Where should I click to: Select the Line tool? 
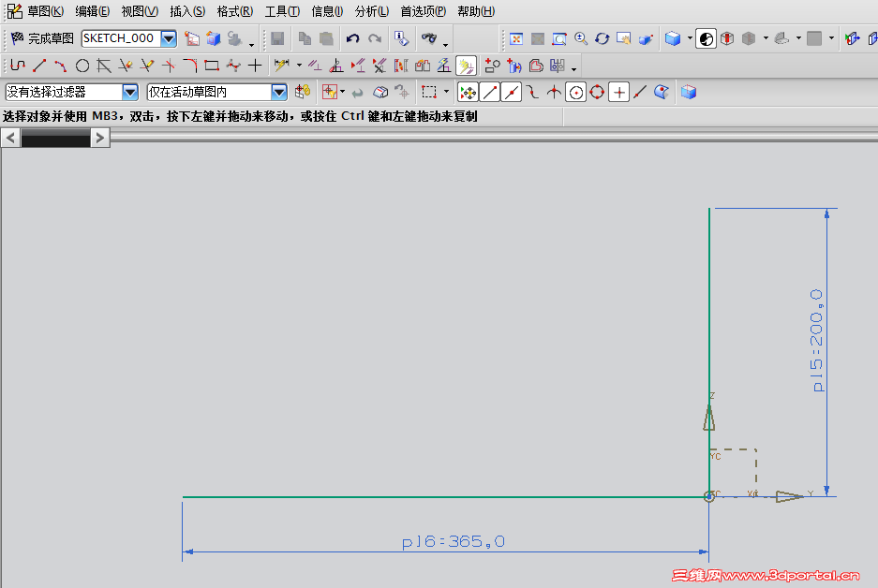click(x=38, y=66)
